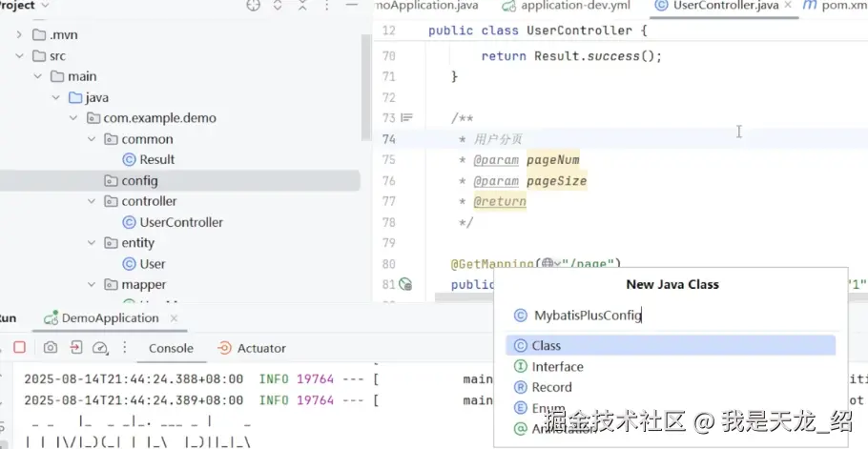Image resolution: width=868 pixels, height=449 pixels.
Task: Collapse the main folder
Action: pyautogui.click(x=37, y=77)
